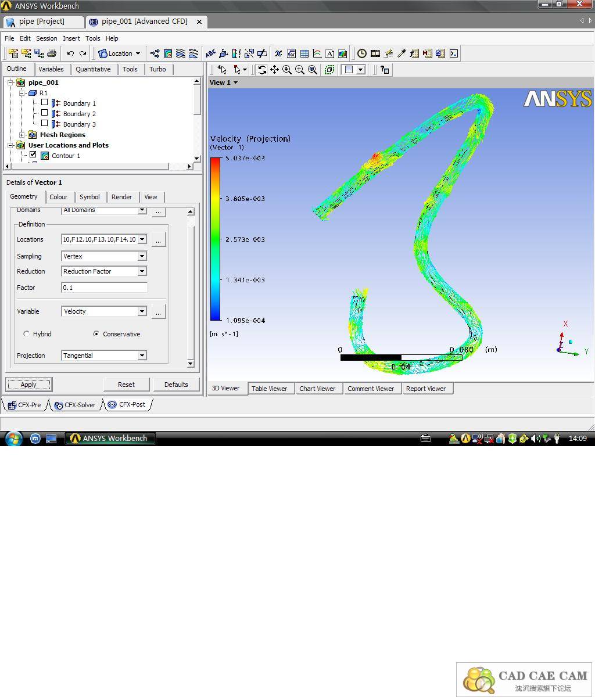Check the Boundary 2 visibility box
This screenshot has height=700, width=595.
(x=44, y=113)
